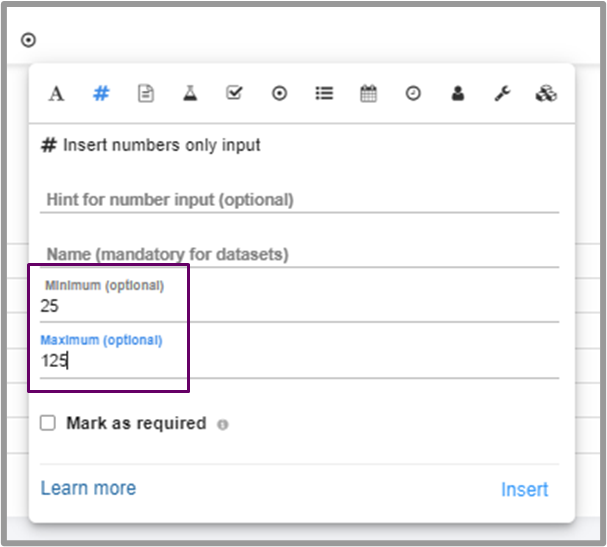
Task: Focus the Hint for number input field
Action: point(300,200)
